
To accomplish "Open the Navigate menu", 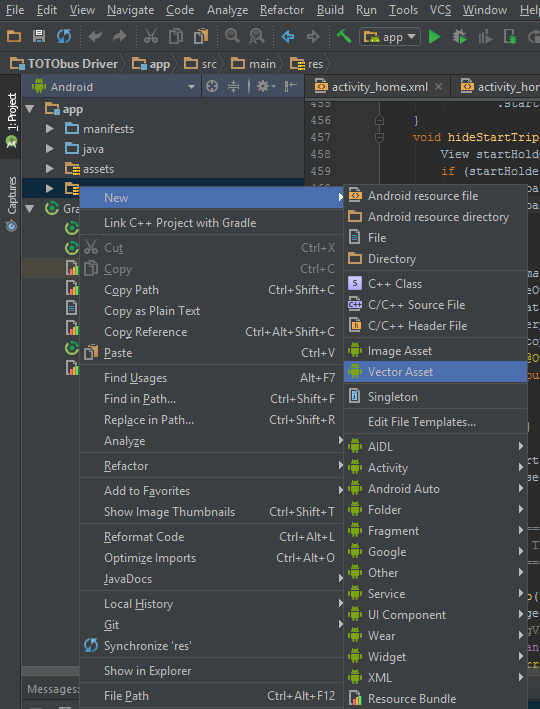I will (130, 10).
